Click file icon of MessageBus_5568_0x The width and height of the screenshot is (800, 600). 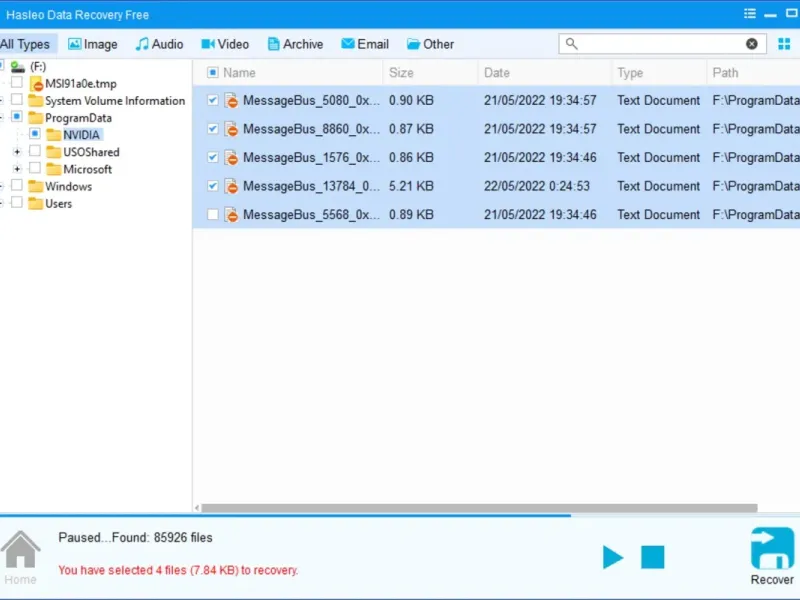[x=232, y=215]
